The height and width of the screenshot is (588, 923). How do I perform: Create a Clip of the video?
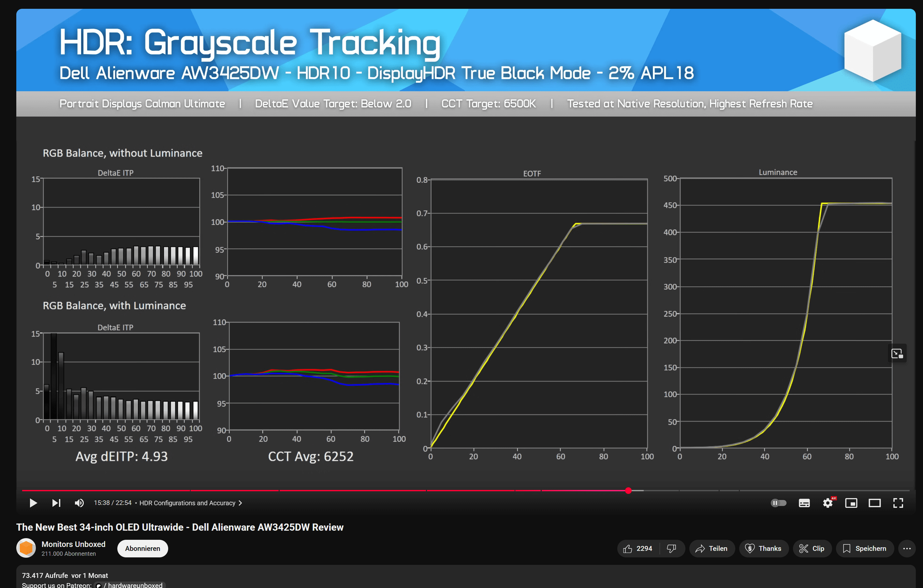tap(812, 549)
